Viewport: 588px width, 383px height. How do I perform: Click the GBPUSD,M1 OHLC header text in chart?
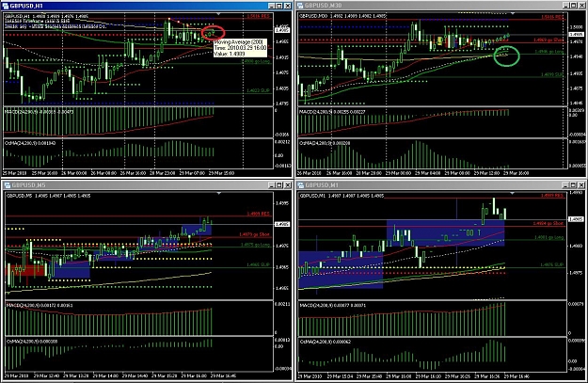point(342,196)
